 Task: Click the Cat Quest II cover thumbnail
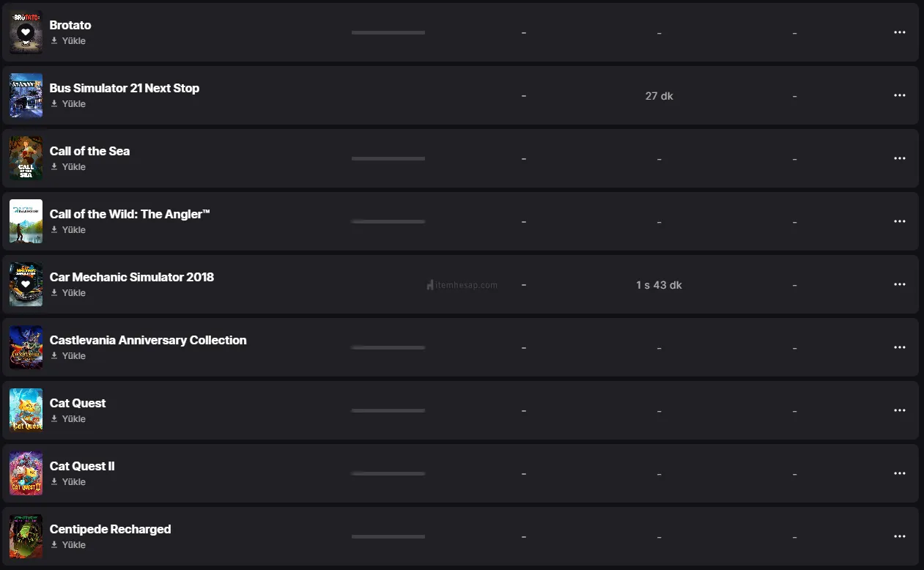point(26,473)
